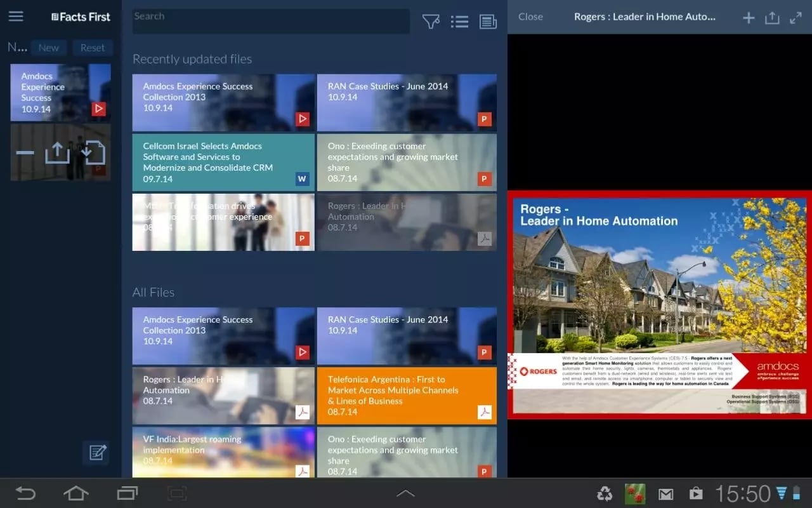Open Ono Exceeding customer expectations in Recently updated
812x508 pixels.
[407, 163]
